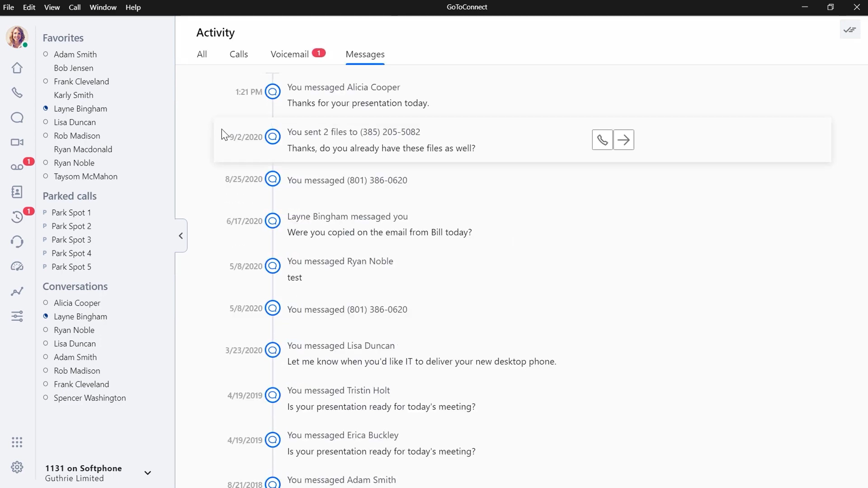
Task: Open the Window menu
Action: 103,7
